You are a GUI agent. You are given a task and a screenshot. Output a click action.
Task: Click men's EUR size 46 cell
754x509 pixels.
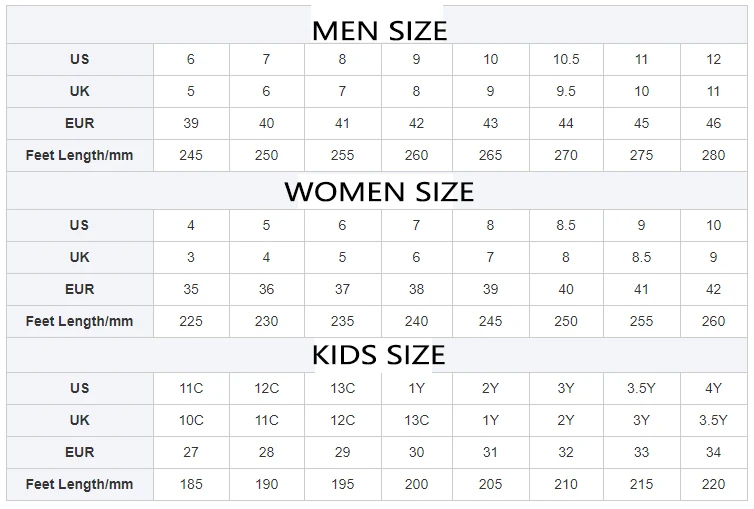[x=713, y=123]
